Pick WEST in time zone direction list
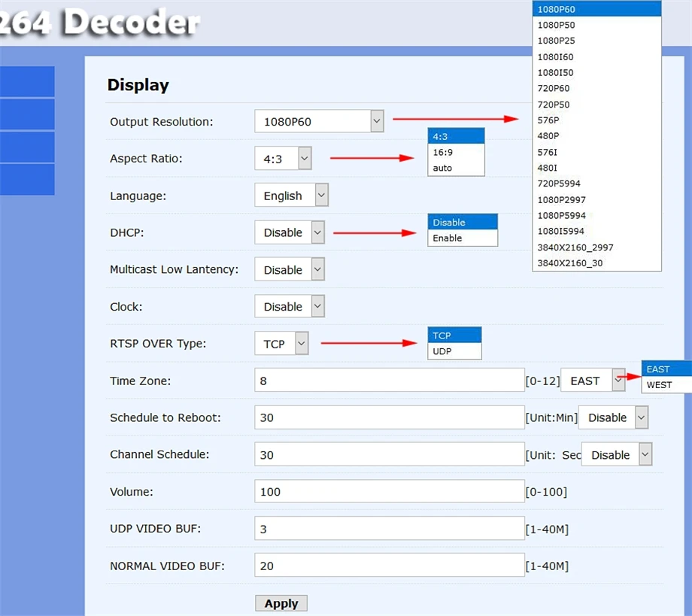The width and height of the screenshot is (692, 616). [x=660, y=385]
